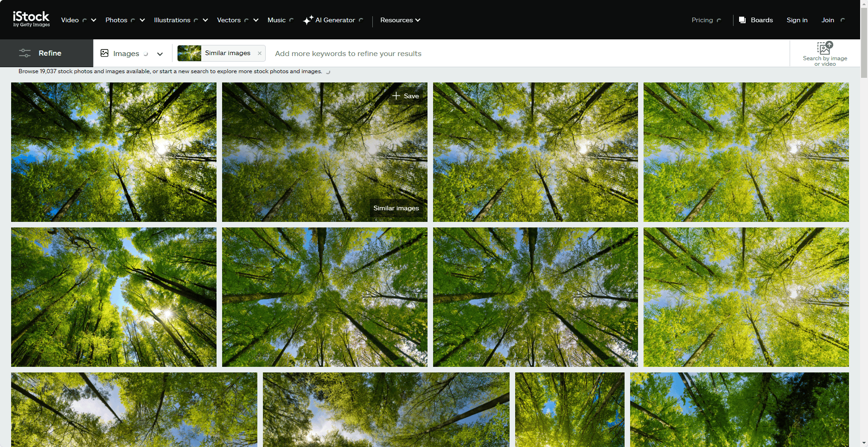Open the Illustrations menu item

click(172, 20)
